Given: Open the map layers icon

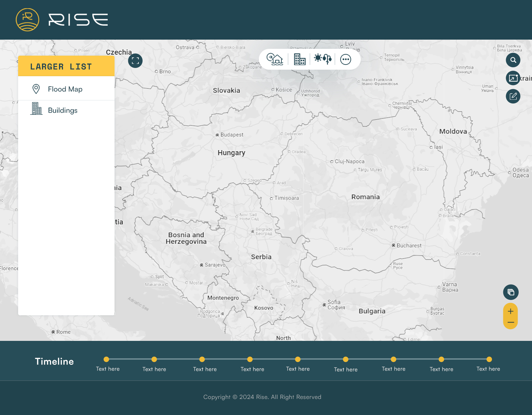Looking at the screenshot, I should (511, 292).
